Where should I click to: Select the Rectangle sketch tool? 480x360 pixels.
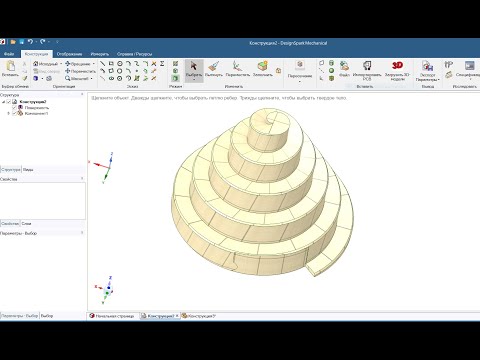111,63
